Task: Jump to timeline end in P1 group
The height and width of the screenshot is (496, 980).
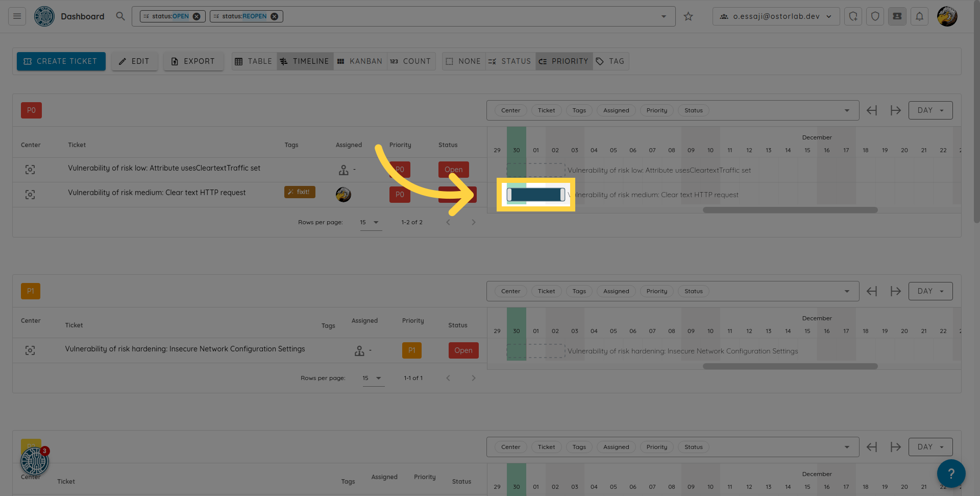Action: 895,291
